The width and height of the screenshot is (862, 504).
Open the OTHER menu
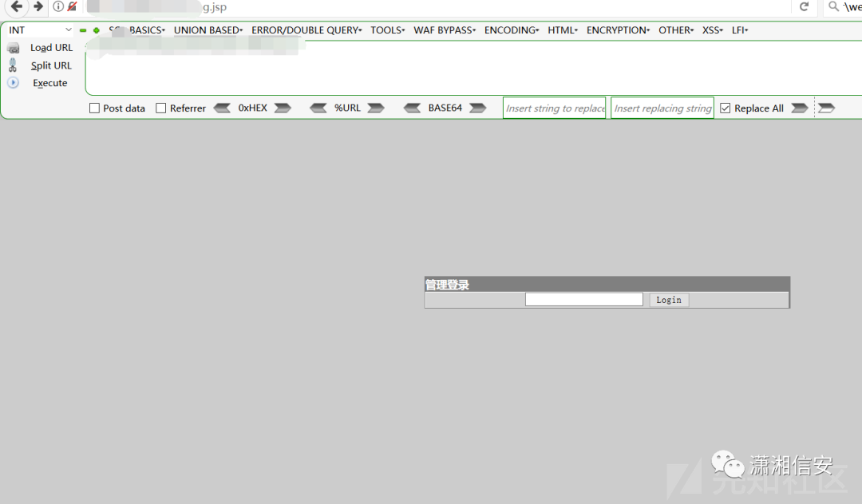(x=676, y=30)
